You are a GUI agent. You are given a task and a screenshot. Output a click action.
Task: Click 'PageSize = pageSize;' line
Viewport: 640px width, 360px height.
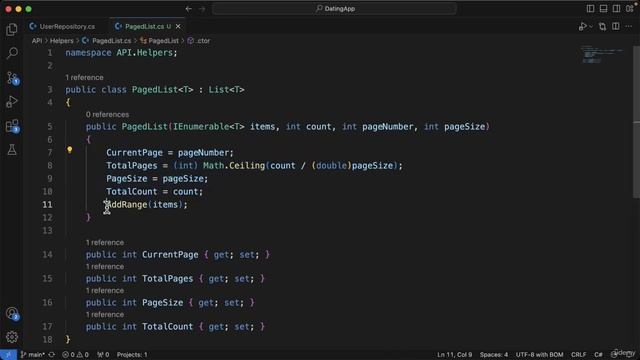157,179
